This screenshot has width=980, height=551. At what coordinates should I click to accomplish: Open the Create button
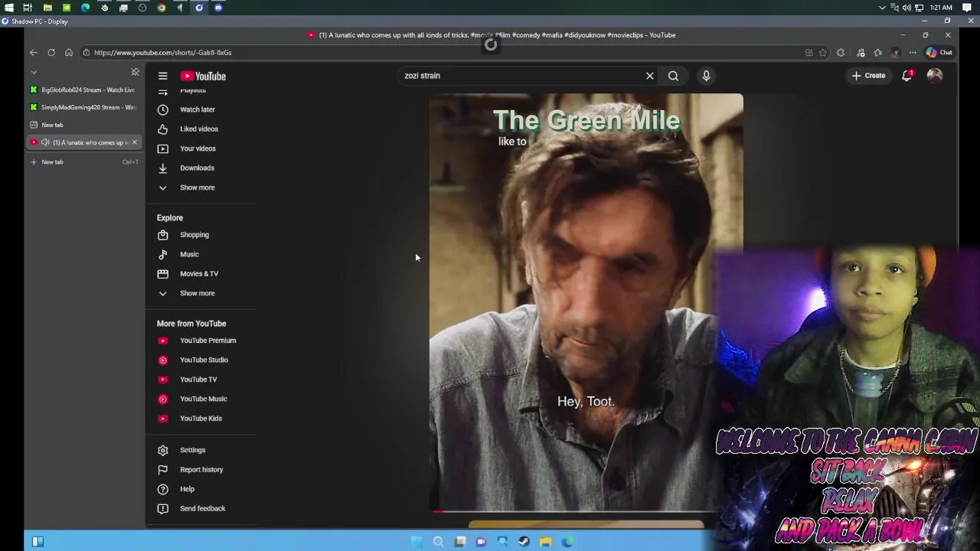868,76
